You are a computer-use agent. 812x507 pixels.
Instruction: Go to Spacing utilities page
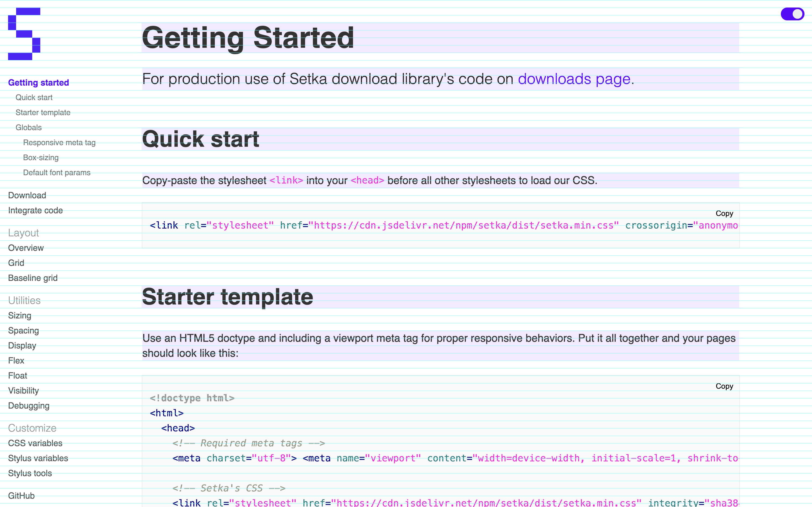[x=23, y=330]
